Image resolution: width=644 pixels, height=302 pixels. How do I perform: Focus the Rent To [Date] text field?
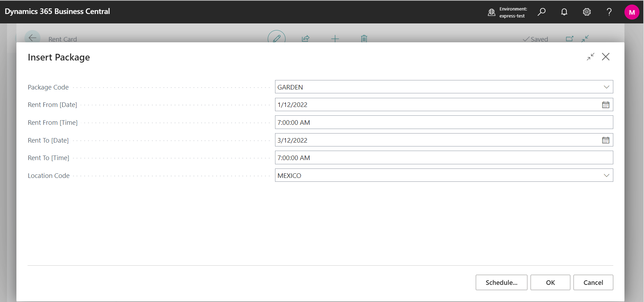436,140
